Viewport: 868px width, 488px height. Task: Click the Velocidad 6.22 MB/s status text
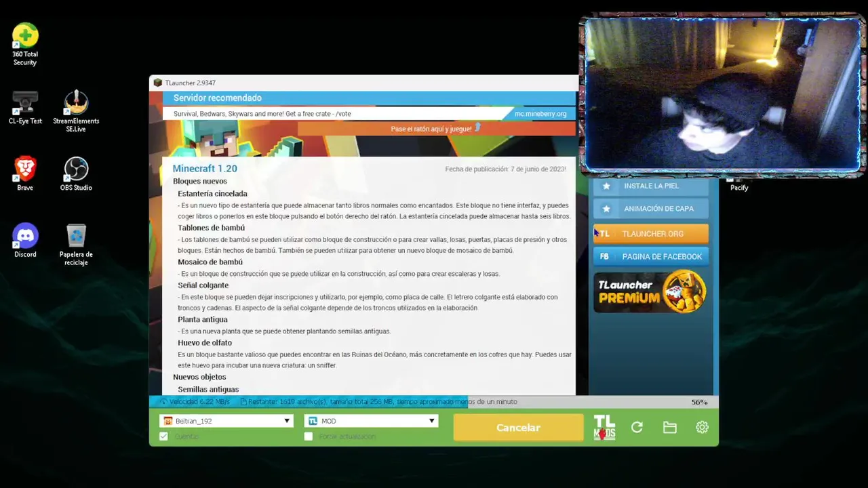point(199,402)
